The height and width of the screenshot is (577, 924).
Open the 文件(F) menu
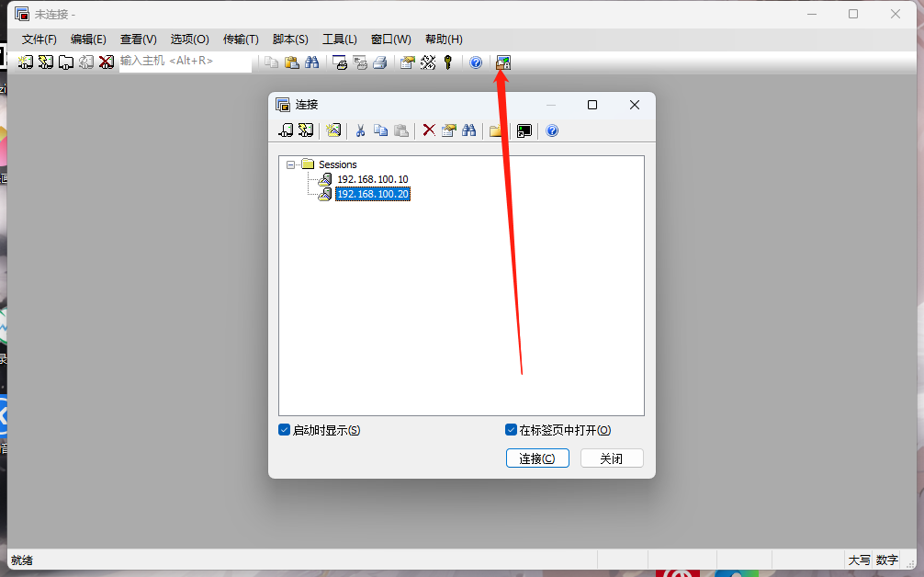(39, 40)
